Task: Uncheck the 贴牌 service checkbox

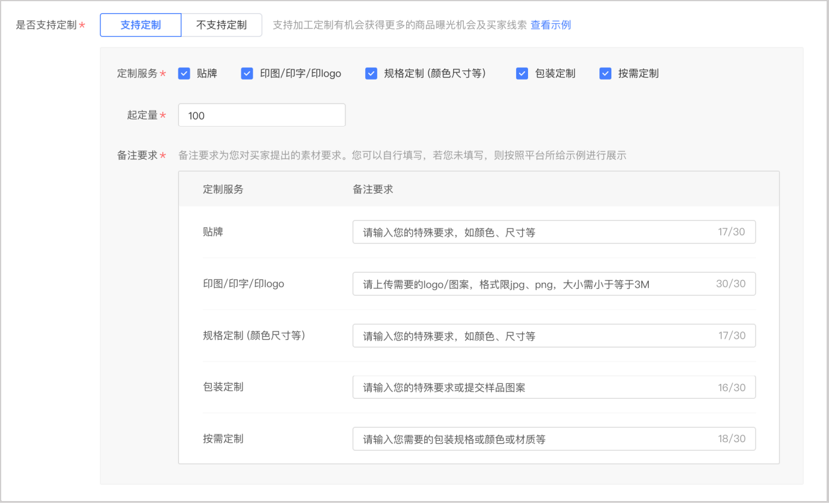Action: click(184, 74)
